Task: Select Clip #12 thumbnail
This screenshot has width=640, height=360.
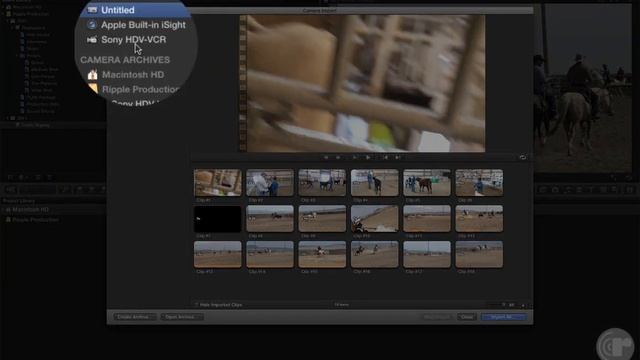Action: [x=479, y=219]
